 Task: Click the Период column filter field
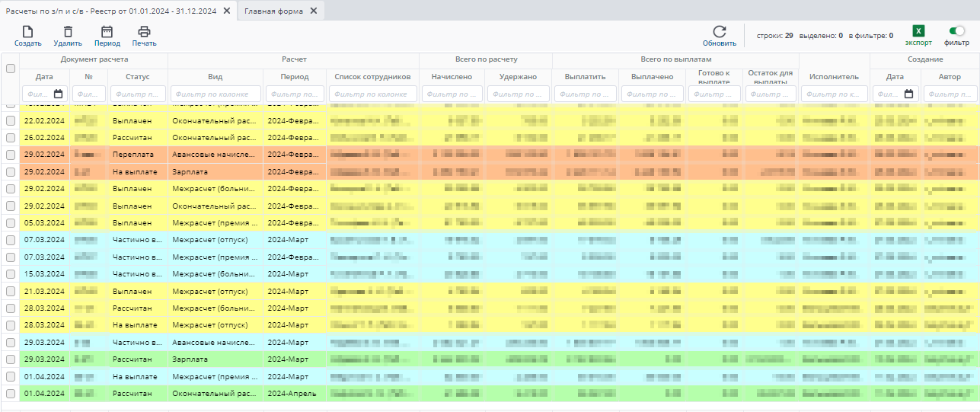click(294, 94)
